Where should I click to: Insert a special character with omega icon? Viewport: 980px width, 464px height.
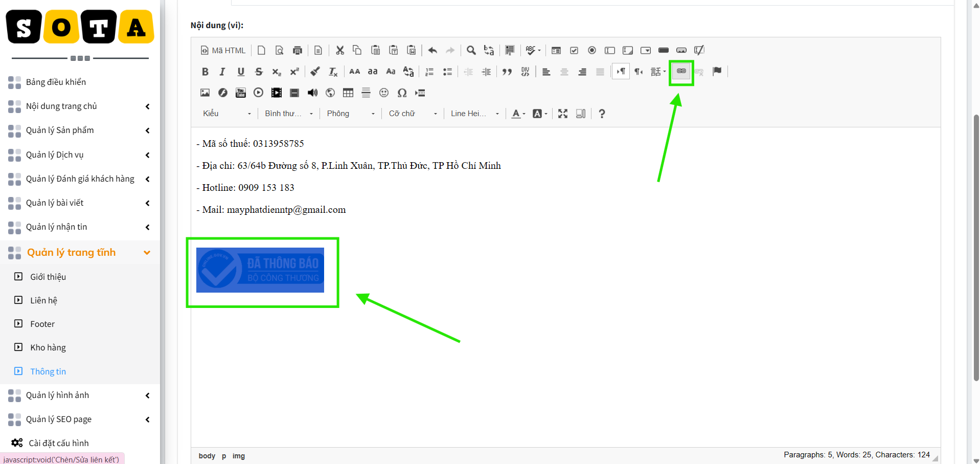click(402, 93)
